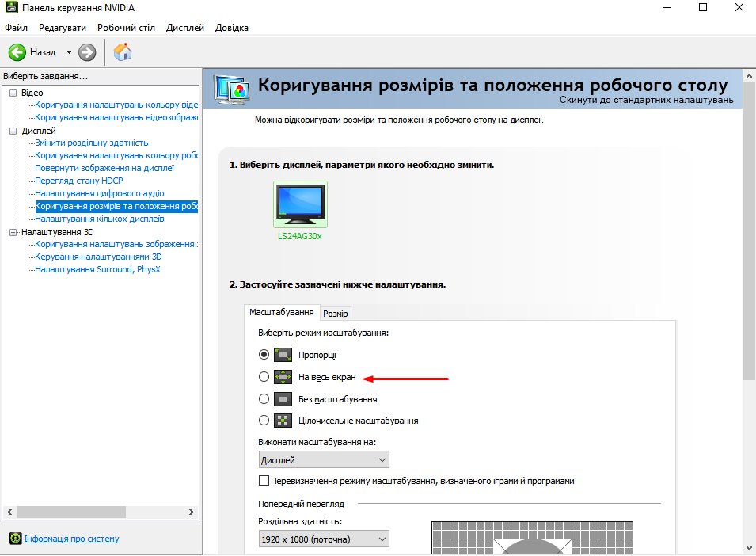The width and height of the screenshot is (756, 556).
Task: Open Змінити роздільну здатність tree item
Action: pos(91,143)
